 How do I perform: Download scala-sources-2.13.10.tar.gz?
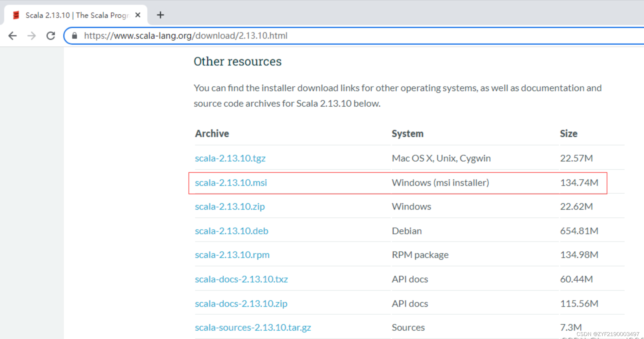click(x=253, y=327)
